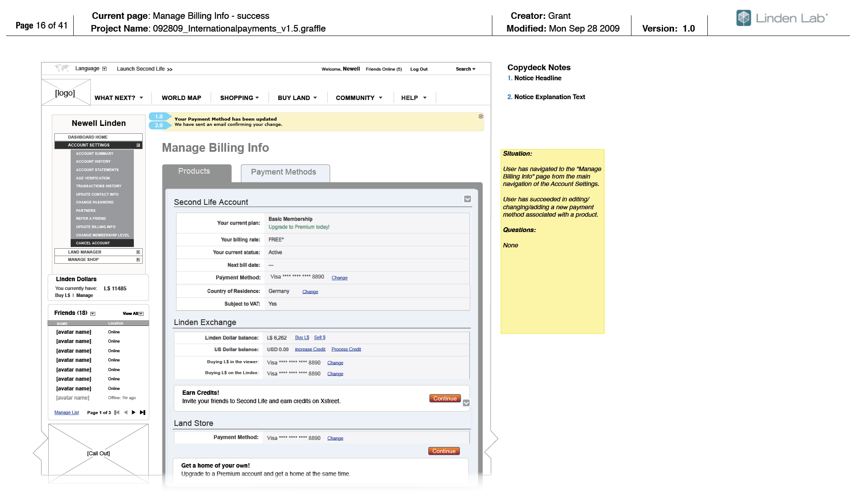The image size is (857, 504).
Task: Click the Sell $ link
Action: 319,338
